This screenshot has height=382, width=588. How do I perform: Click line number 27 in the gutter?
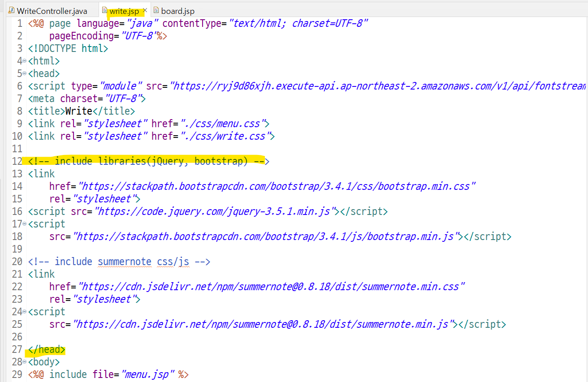(17, 349)
